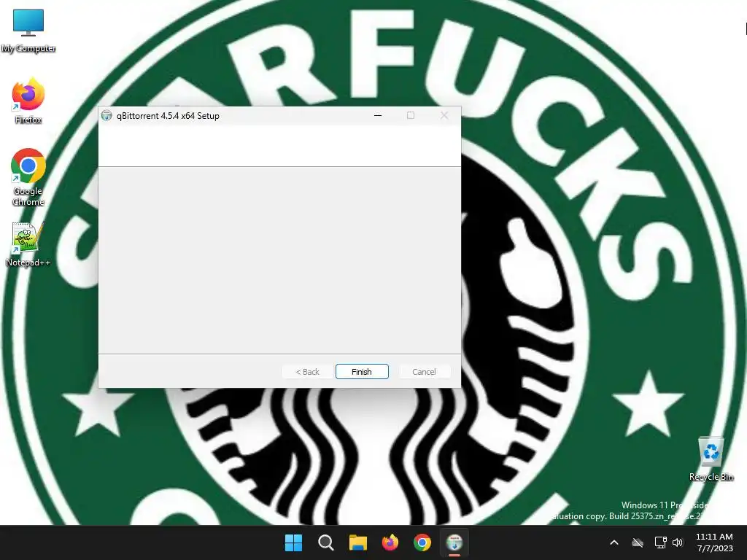The width and height of the screenshot is (747, 560).
Task: Open the My Computer desktop icon
Action: point(28,31)
